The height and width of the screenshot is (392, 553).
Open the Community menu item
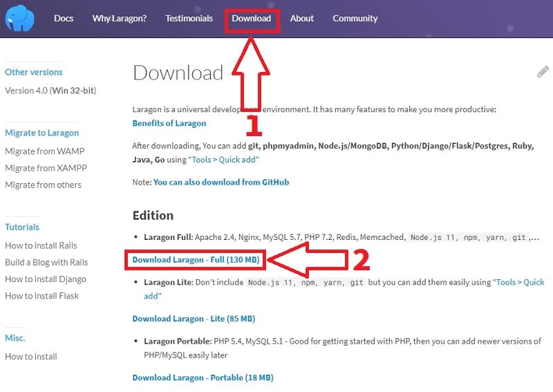355,19
